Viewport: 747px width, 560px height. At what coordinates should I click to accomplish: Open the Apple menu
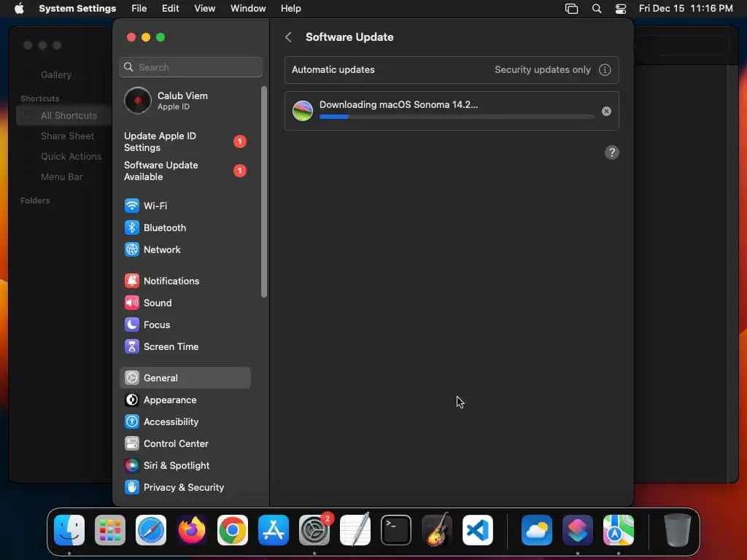pos(19,9)
